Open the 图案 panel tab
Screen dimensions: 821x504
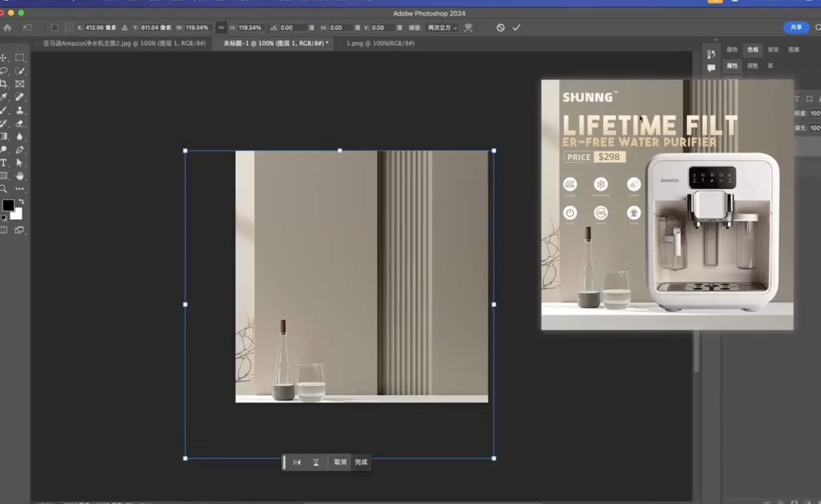click(794, 50)
